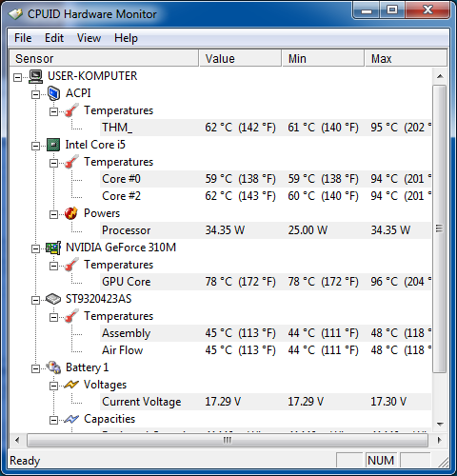Click the Powers lightning icon

coord(71,213)
